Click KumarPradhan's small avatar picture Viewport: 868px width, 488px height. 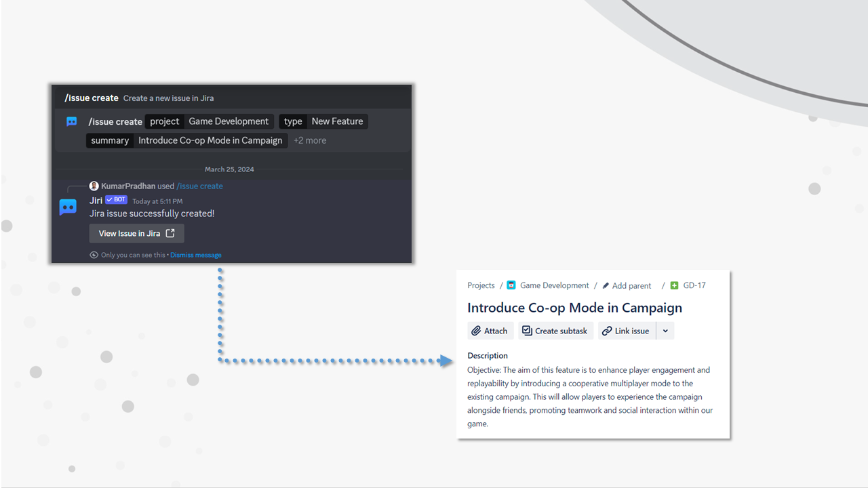coord(94,186)
